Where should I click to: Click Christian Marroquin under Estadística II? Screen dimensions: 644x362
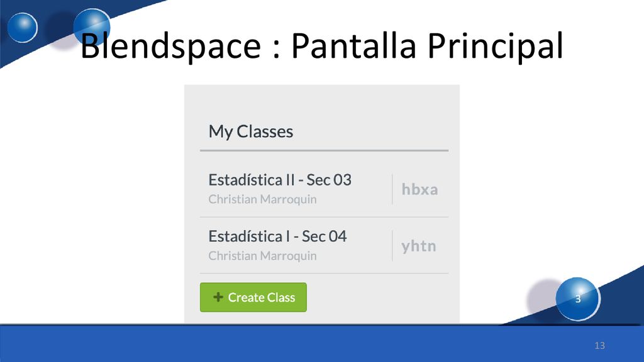pos(262,199)
